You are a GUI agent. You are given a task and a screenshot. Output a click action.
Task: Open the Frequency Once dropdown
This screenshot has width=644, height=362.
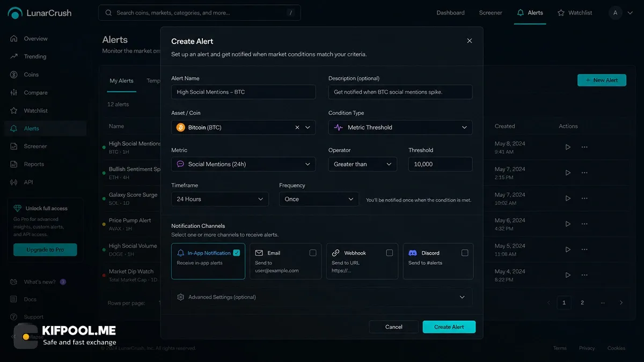pyautogui.click(x=319, y=199)
